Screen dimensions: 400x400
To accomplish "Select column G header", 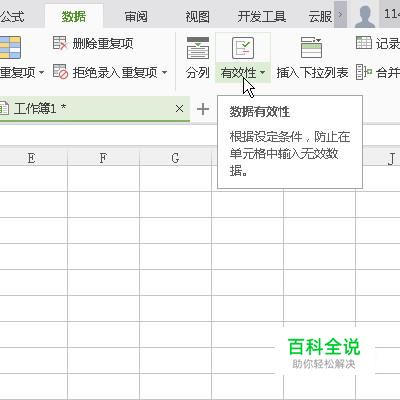I will click(175, 158).
